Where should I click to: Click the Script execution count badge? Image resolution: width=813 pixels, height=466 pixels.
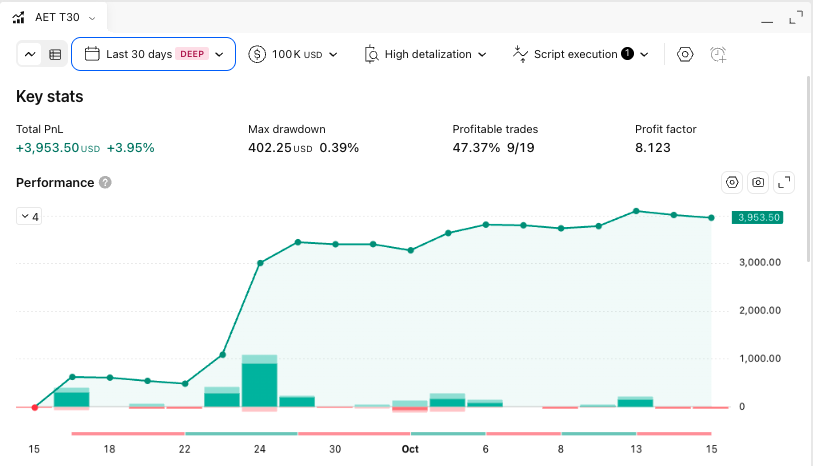tap(627, 53)
